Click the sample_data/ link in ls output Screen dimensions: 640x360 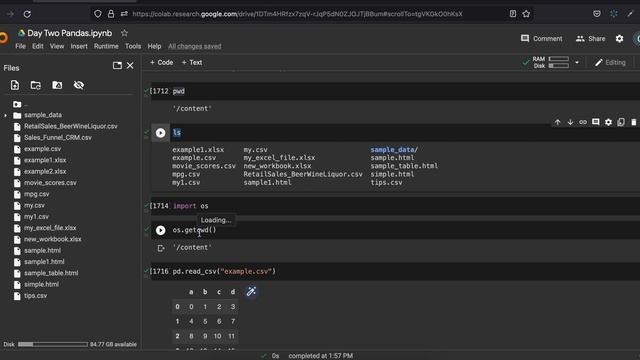click(x=394, y=150)
